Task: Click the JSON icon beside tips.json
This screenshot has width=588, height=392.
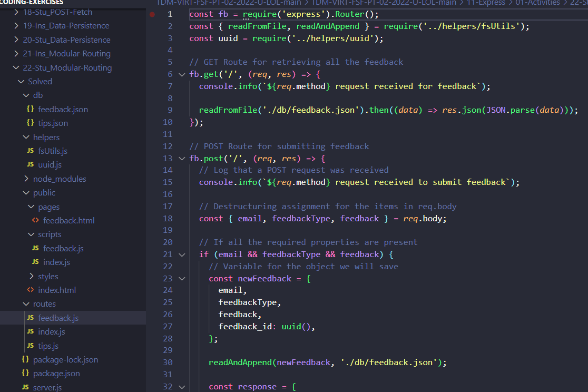Action: [31, 123]
